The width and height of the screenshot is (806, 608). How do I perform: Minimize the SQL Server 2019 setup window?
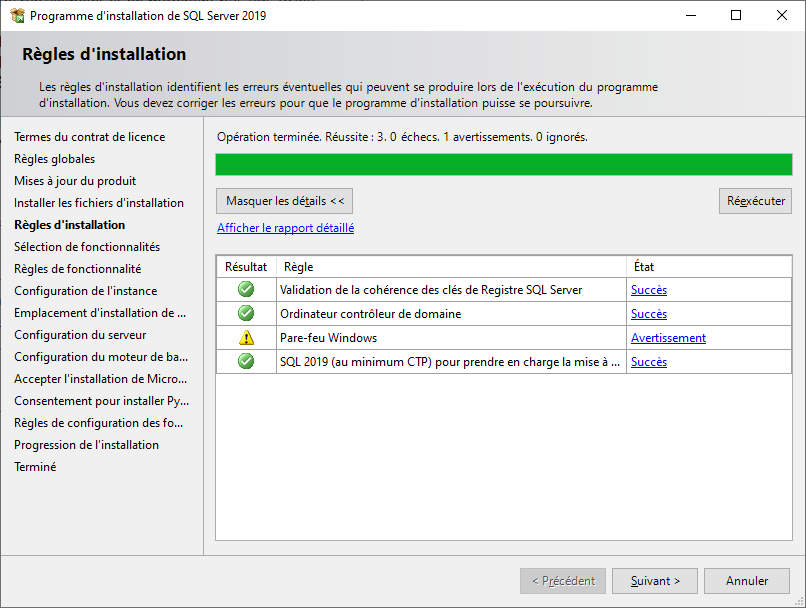[x=691, y=15]
